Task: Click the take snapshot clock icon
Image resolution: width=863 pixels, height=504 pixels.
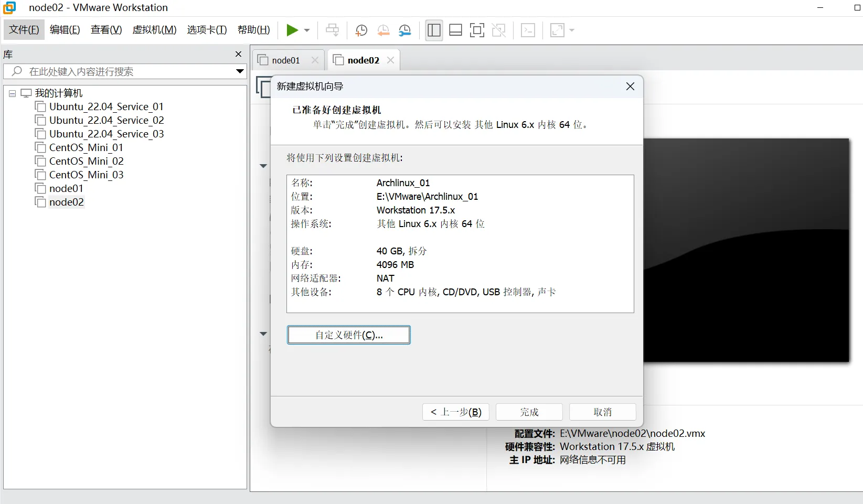Action: pos(361,30)
